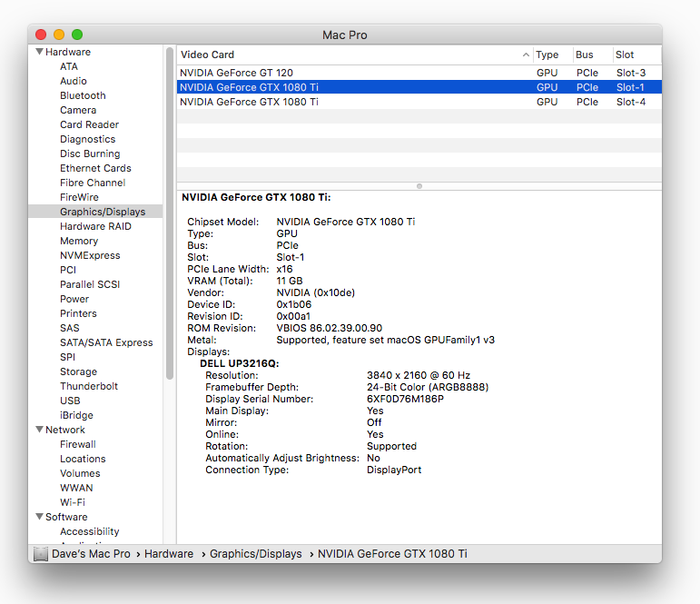
Task: Select Ethernet Cards entry
Action: [95, 168]
